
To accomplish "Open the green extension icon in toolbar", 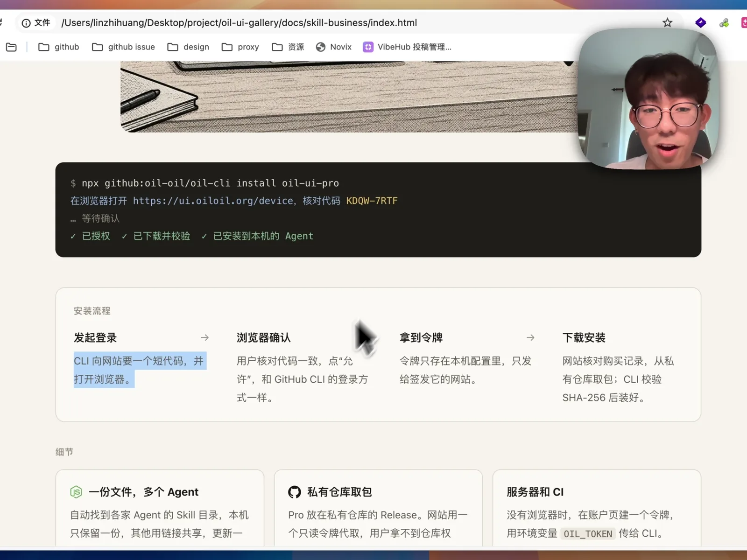I will click(724, 22).
